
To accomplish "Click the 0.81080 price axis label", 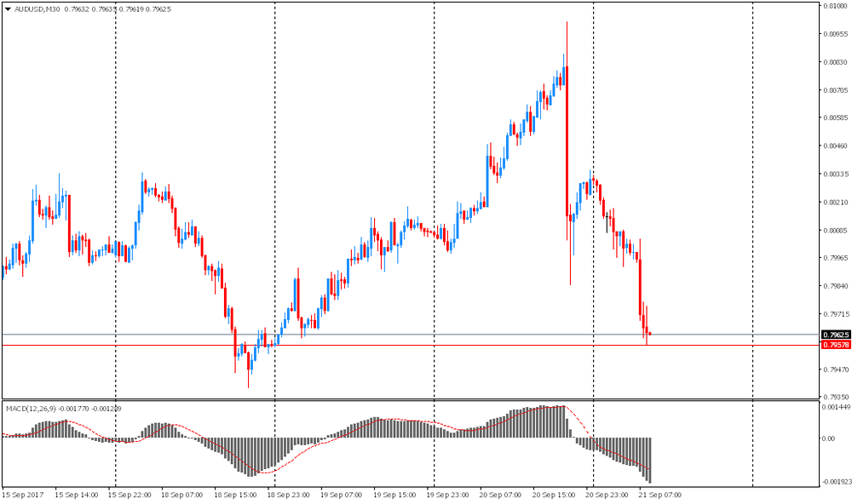I will click(x=836, y=6).
